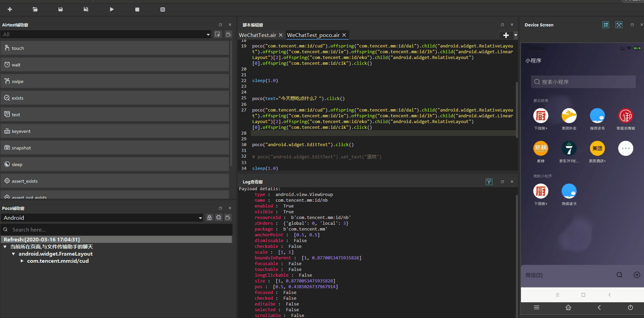Image resolution: width=644 pixels, height=318 pixels.
Task: Open the 京东7FRE... mini program
Action: [x=569, y=148]
